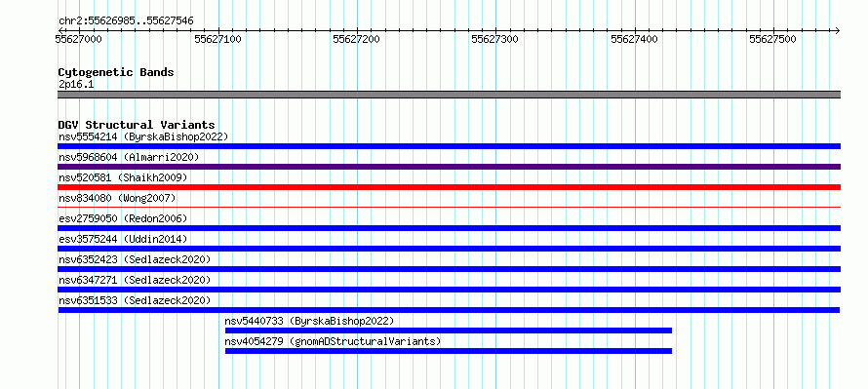
Task: Click the gray 2p16.1 cytogenetic band bar
Action: pyautogui.click(x=449, y=95)
